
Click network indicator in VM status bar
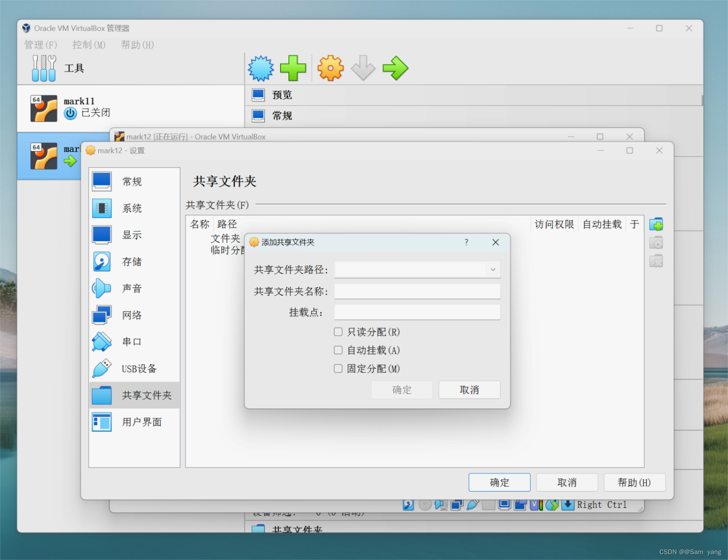[x=457, y=505]
